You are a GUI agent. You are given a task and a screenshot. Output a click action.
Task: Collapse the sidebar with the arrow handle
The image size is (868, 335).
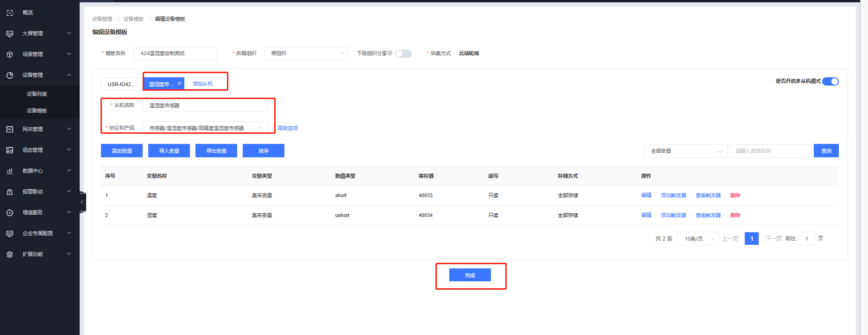click(82, 202)
